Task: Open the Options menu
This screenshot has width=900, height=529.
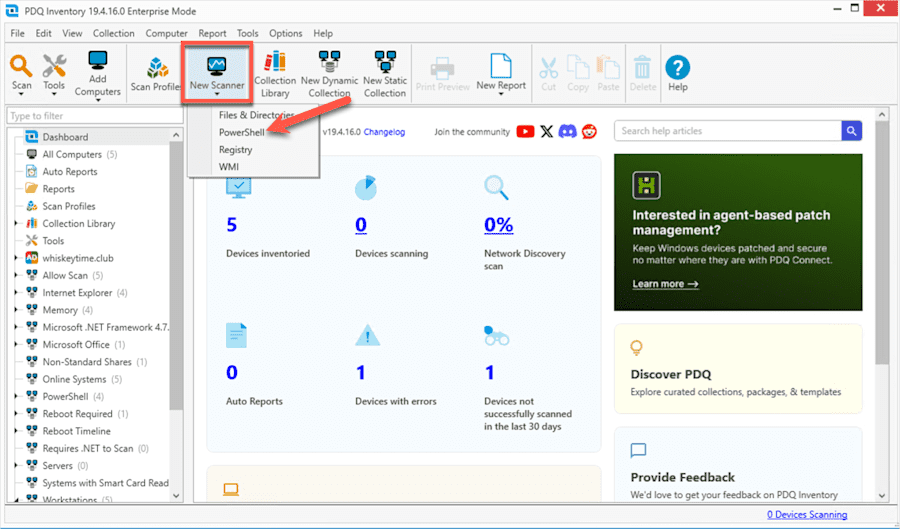Action: 285,33
